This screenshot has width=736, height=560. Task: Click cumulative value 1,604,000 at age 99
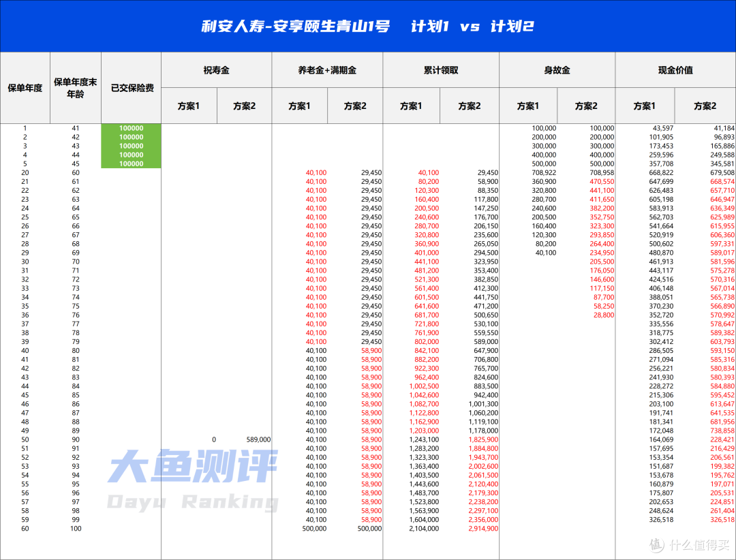coord(425,520)
